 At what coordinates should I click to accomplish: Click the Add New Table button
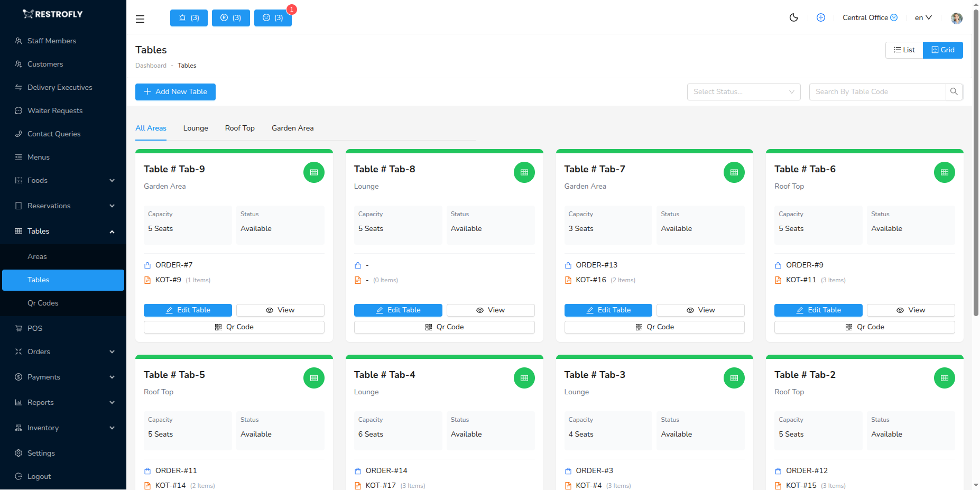coord(175,91)
